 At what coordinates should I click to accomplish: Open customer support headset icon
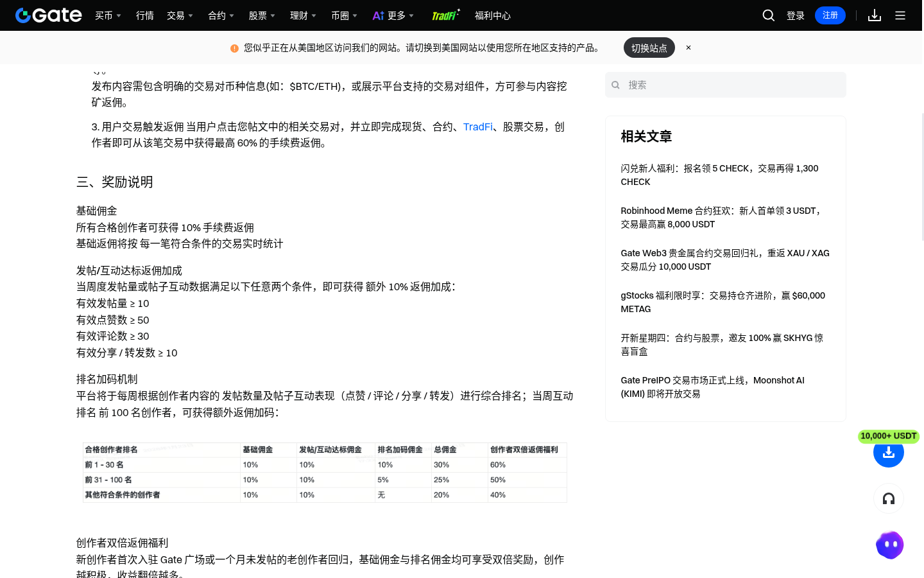(889, 498)
